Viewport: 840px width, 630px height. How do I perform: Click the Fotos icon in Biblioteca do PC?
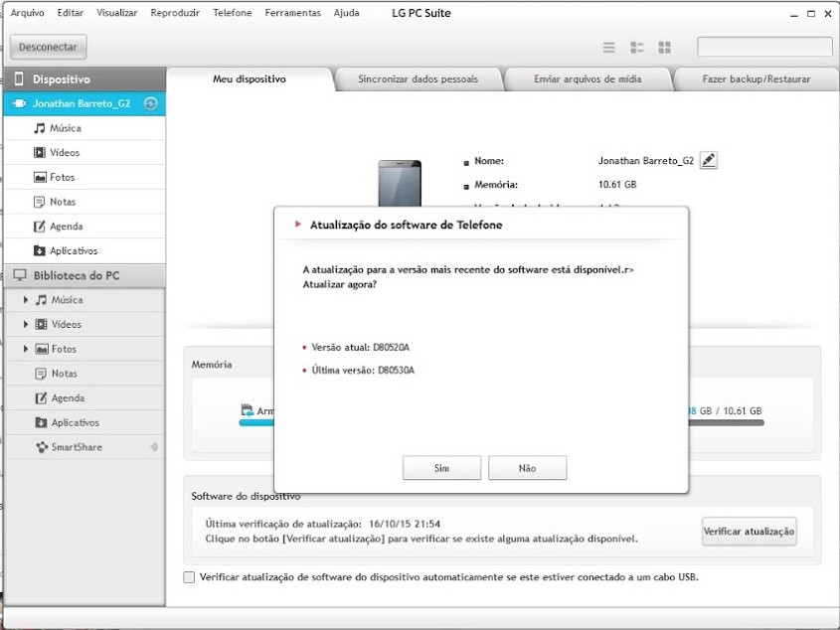[41, 350]
